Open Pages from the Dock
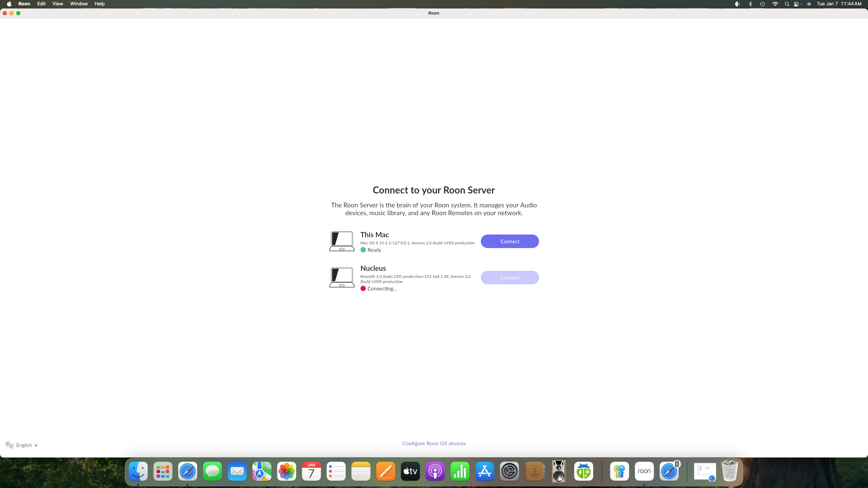The height and width of the screenshot is (488, 868). click(386, 471)
